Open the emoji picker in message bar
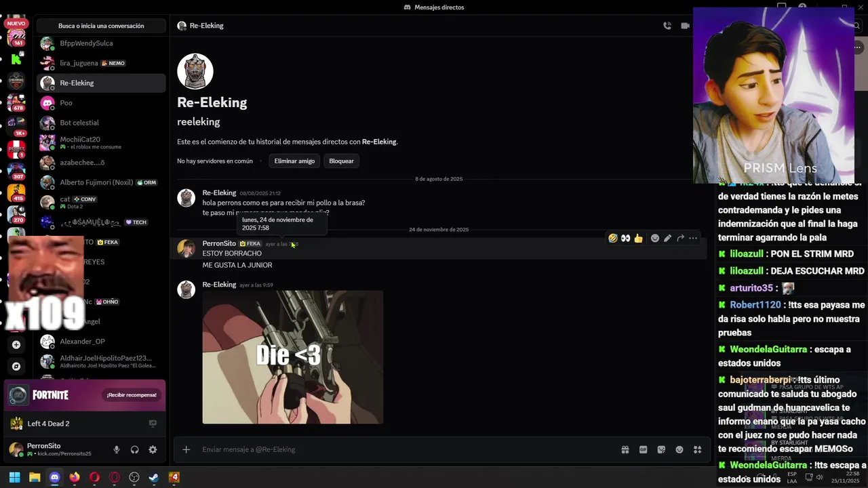868x488 pixels. pos(679,449)
